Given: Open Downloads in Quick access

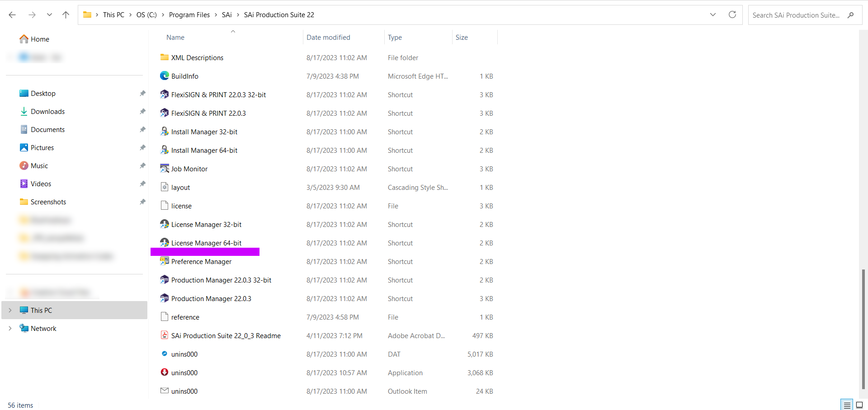Looking at the screenshot, I should click(47, 112).
